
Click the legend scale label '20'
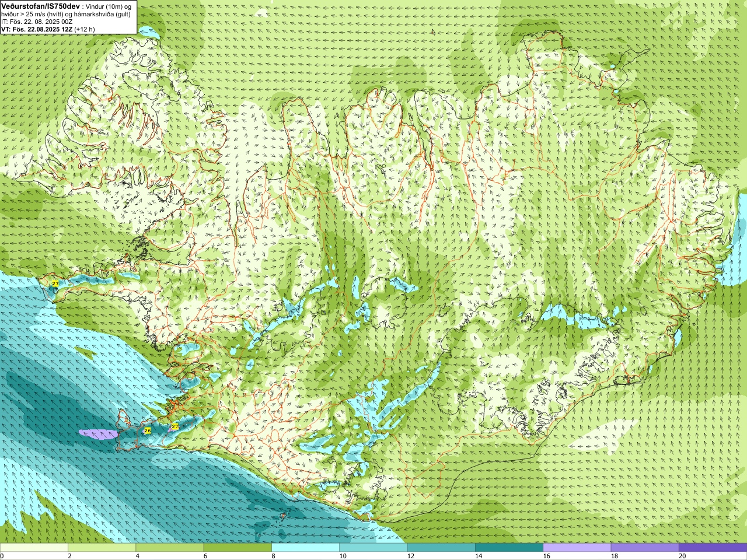click(x=682, y=556)
